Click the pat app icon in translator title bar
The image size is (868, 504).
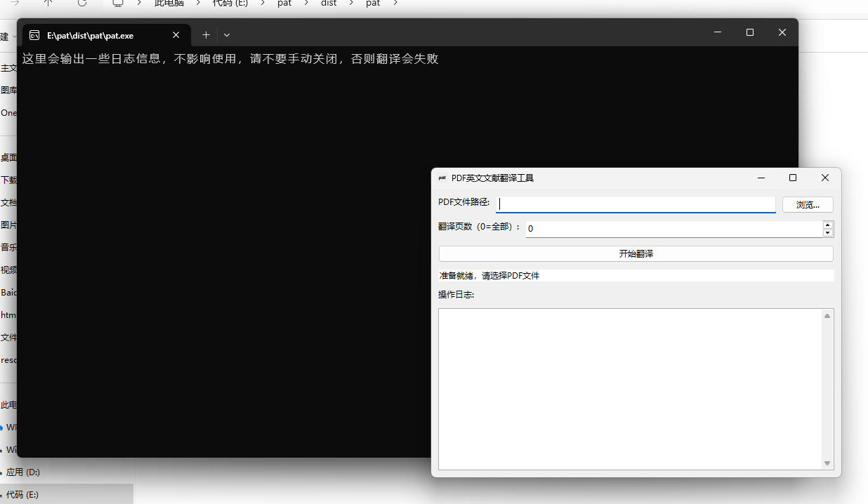click(442, 178)
